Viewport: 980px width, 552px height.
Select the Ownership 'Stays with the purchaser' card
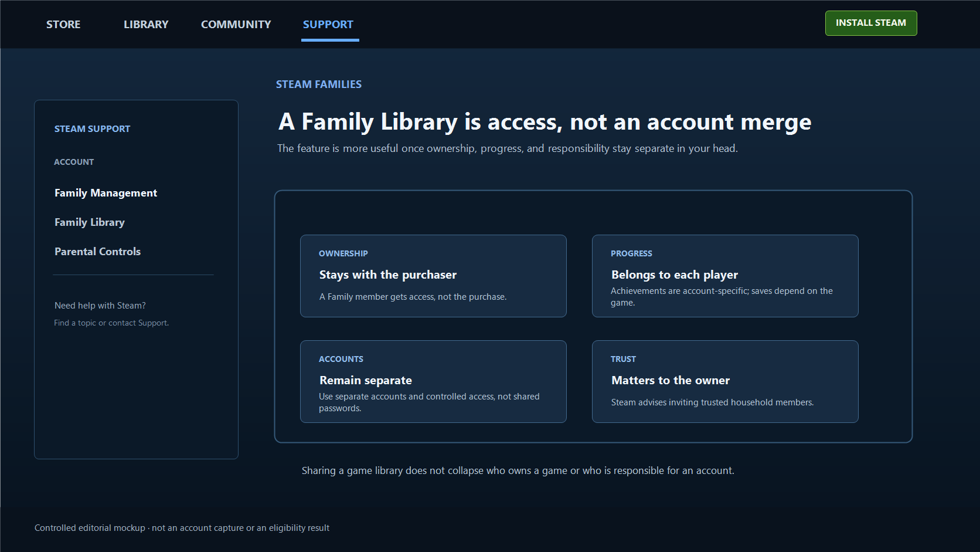click(x=433, y=276)
